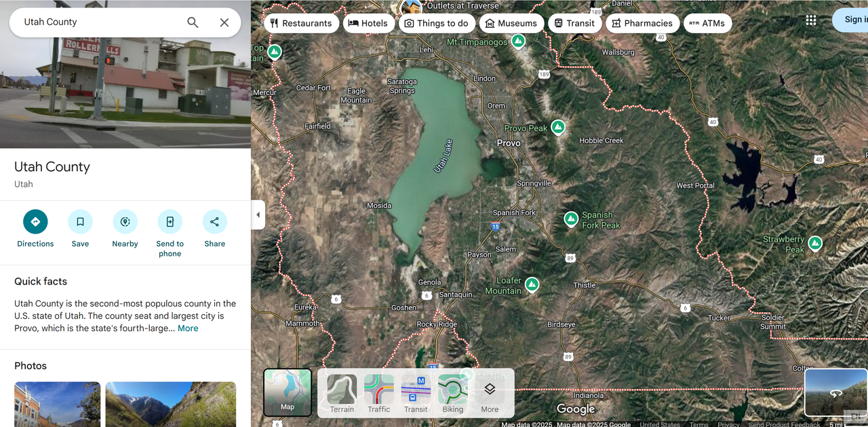This screenshot has height=427, width=868.
Task: Click the Orem city label
Action: [496, 106]
